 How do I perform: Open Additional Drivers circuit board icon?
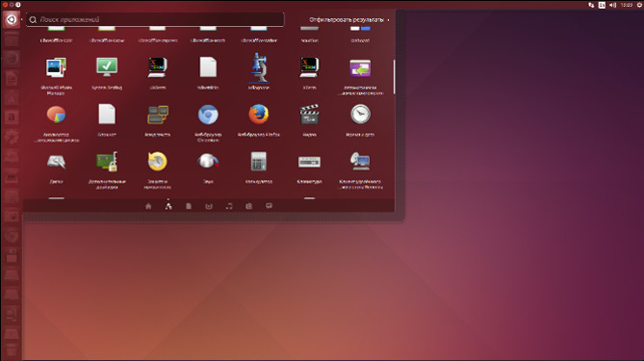[107, 162]
